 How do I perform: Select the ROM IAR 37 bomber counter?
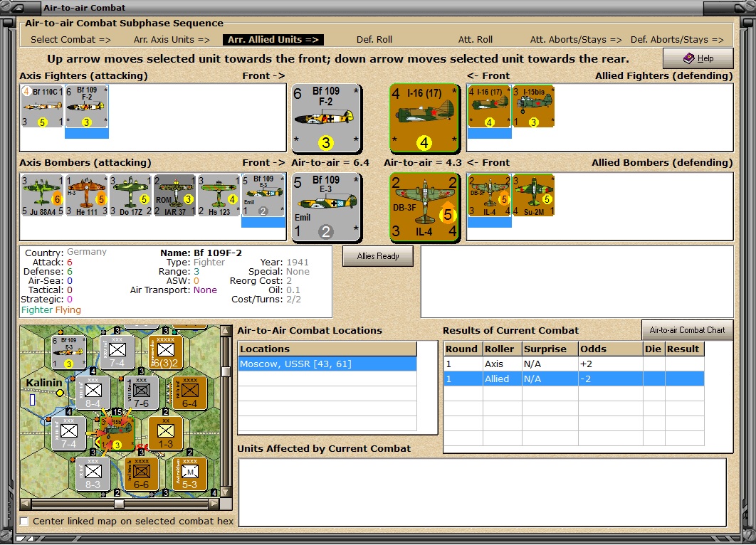click(174, 195)
